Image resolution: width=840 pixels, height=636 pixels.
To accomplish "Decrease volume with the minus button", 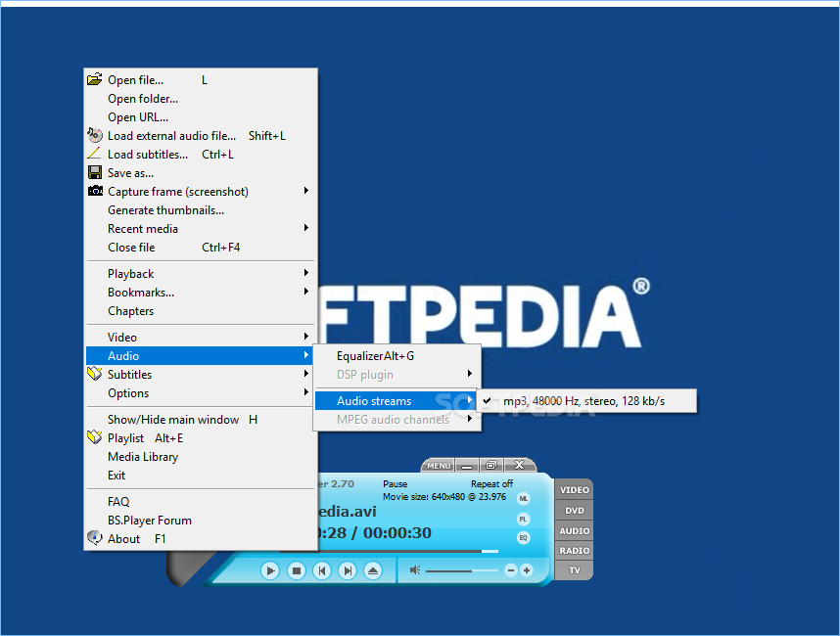I will pyautogui.click(x=510, y=570).
